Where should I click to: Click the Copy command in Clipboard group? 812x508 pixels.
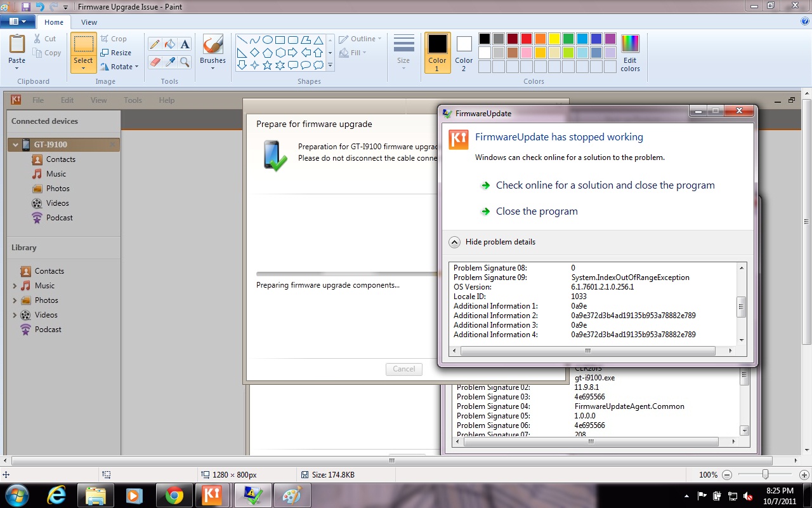[x=47, y=53]
